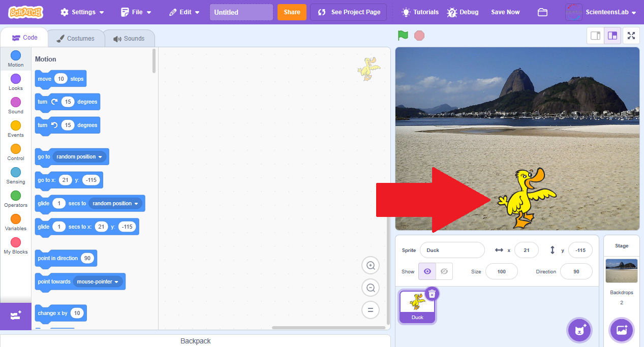Screen dimensions: 644x347
Task: Select the Sensing block category
Action: (x=16, y=176)
